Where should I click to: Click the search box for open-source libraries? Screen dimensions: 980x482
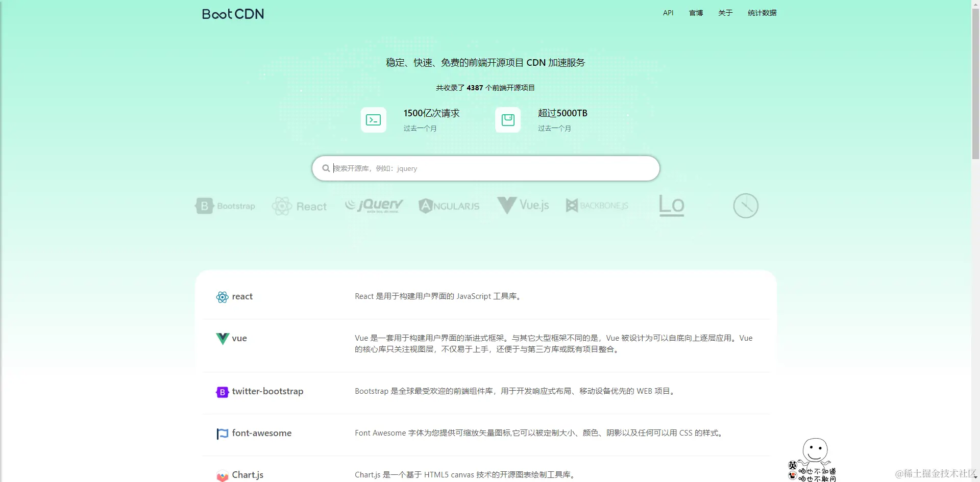click(x=485, y=168)
